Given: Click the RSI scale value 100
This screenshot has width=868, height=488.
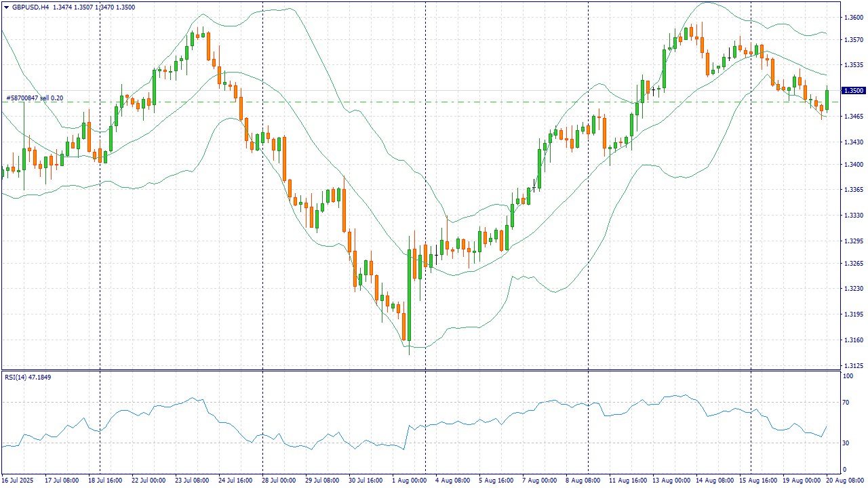Looking at the screenshot, I should click(848, 375).
